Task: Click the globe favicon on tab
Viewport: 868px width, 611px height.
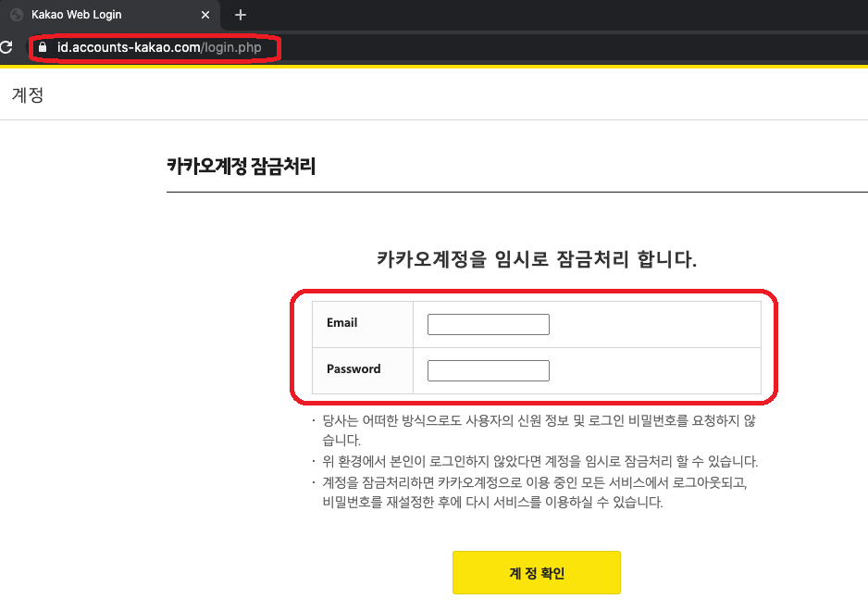Action: [x=17, y=15]
